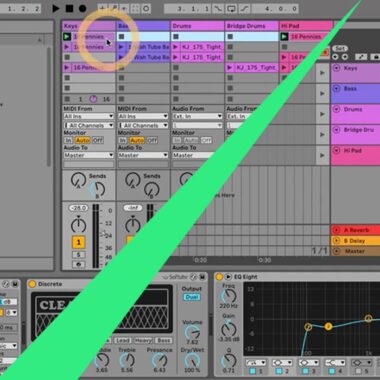Click Keys track pan knob

[79, 225]
